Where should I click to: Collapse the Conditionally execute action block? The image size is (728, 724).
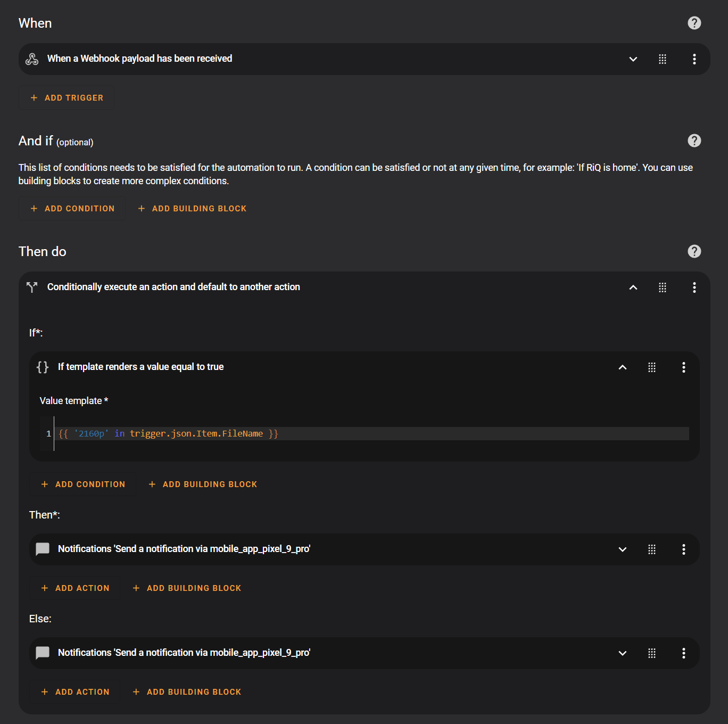tap(633, 287)
